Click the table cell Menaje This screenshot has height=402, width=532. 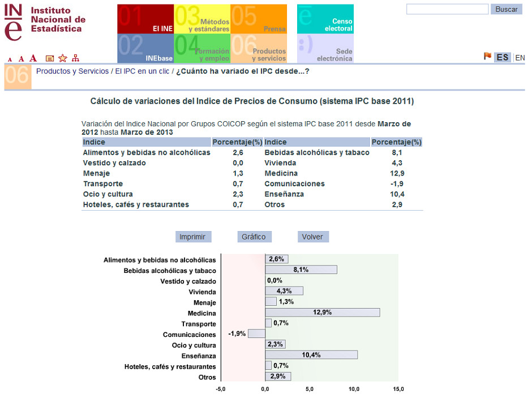pyautogui.click(x=96, y=173)
